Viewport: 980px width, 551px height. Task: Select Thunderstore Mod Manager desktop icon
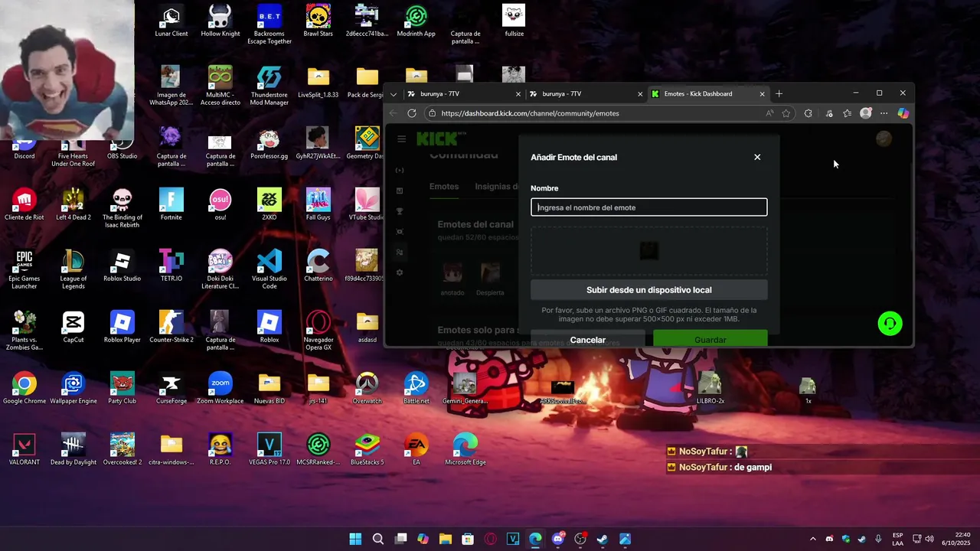[269, 86]
